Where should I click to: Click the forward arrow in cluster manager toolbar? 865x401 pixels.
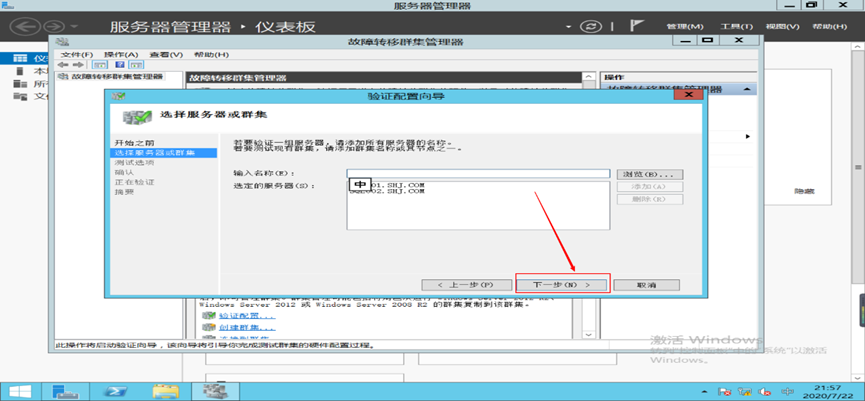pyautogui.click(x=78, y=65)
